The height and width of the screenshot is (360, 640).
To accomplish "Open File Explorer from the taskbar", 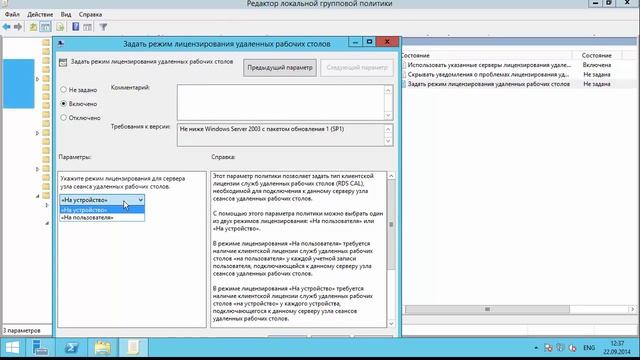I will click(x=102, y=348).
